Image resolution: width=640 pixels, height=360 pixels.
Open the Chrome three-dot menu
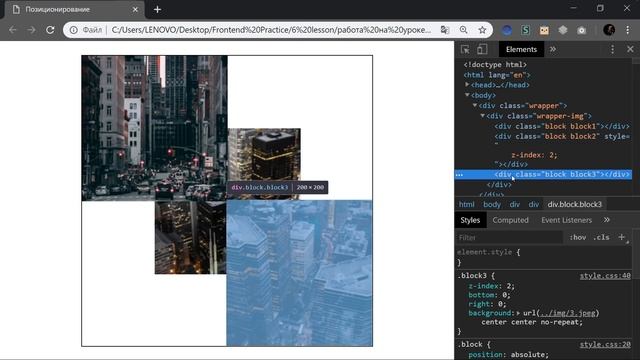628,30
